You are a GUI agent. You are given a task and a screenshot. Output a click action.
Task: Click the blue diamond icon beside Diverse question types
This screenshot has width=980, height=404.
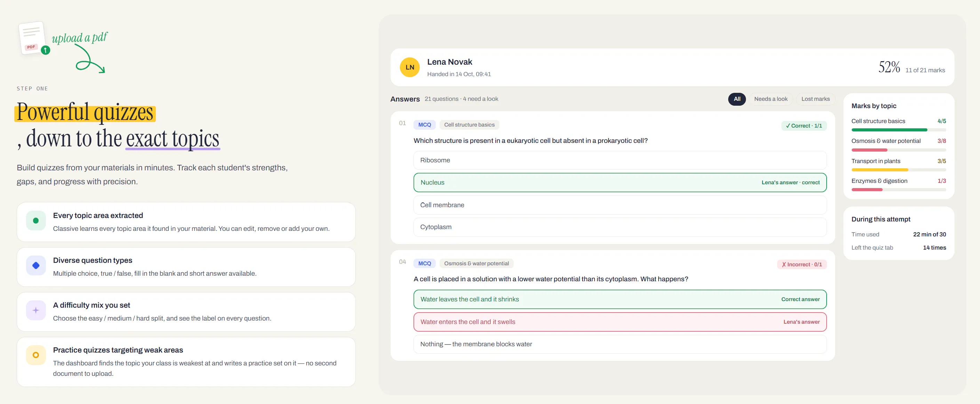tap(36, 266)
